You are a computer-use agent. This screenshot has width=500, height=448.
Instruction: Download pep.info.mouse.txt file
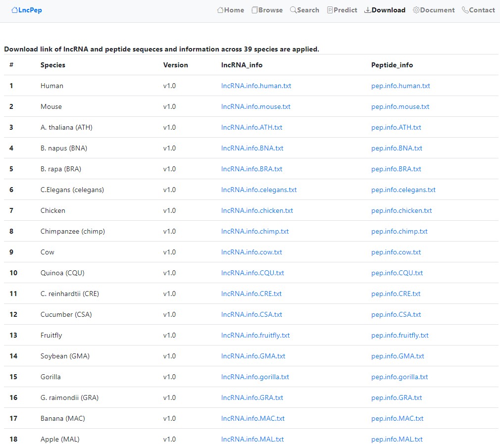(400, 106)
